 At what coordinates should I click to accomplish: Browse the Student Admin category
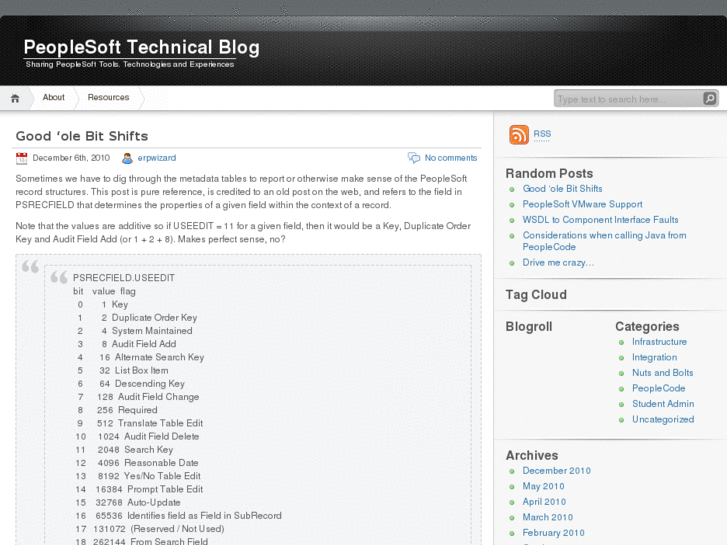[663, 404]
